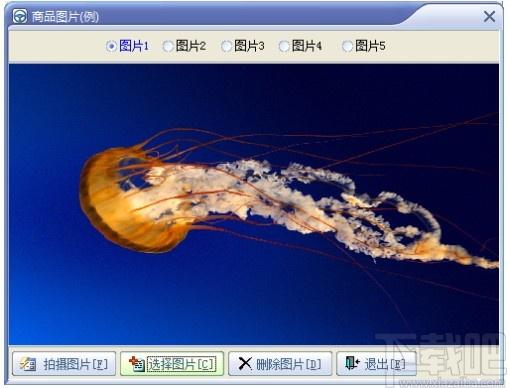Click the jellyfish product image preview
The height and width of the screenshot is (388, 509).
point(254,204)
